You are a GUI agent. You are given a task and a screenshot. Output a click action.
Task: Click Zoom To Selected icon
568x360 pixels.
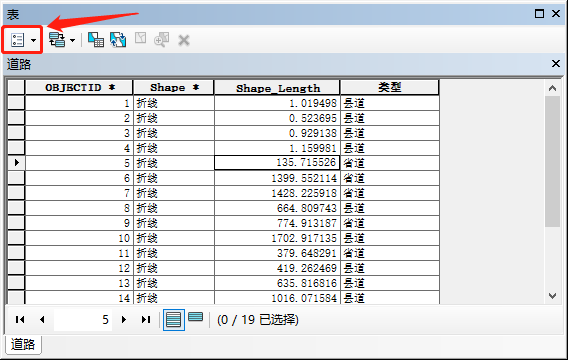(162, 40)
